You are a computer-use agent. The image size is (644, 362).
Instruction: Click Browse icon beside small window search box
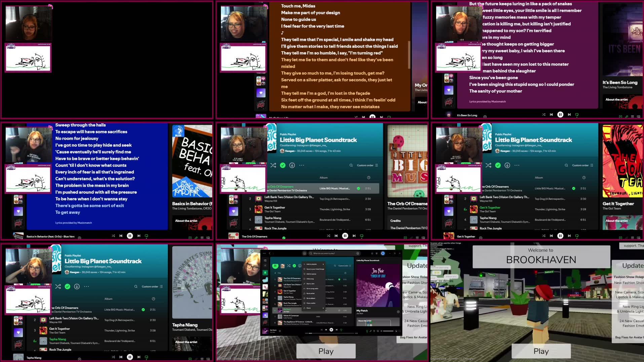tap(357, 253)
